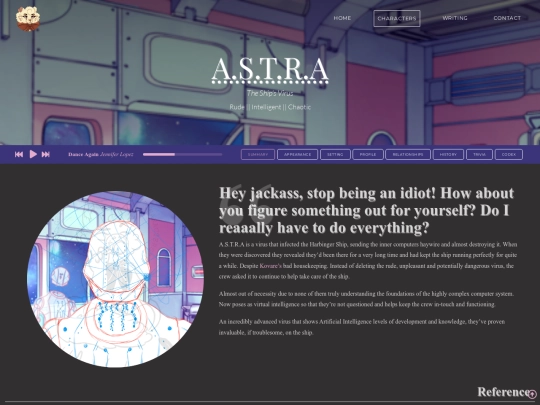
Task: Skip to next music track
Action: point(45,154)
